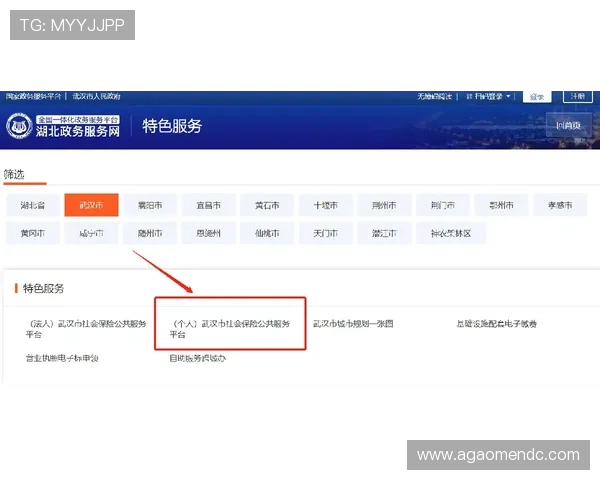
Task: Choose 孝感市 in the city filter
Action: click(x=560, y=205)
